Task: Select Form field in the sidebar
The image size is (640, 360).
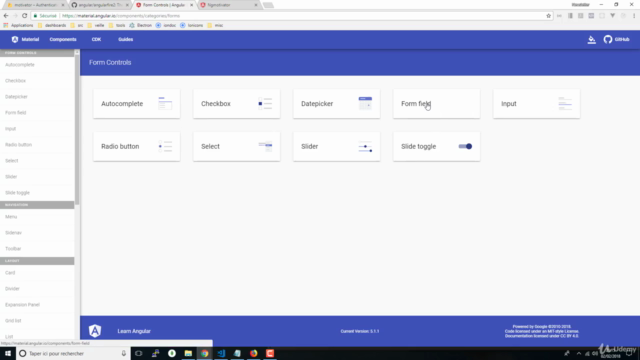Action: point(37,113)
